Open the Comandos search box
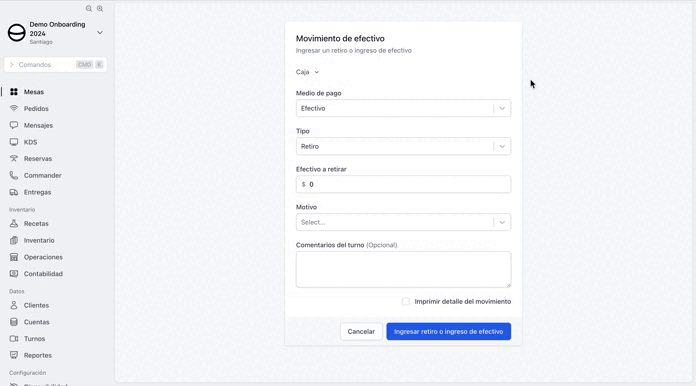The image size is (696, 386). (x=55, y=65)
